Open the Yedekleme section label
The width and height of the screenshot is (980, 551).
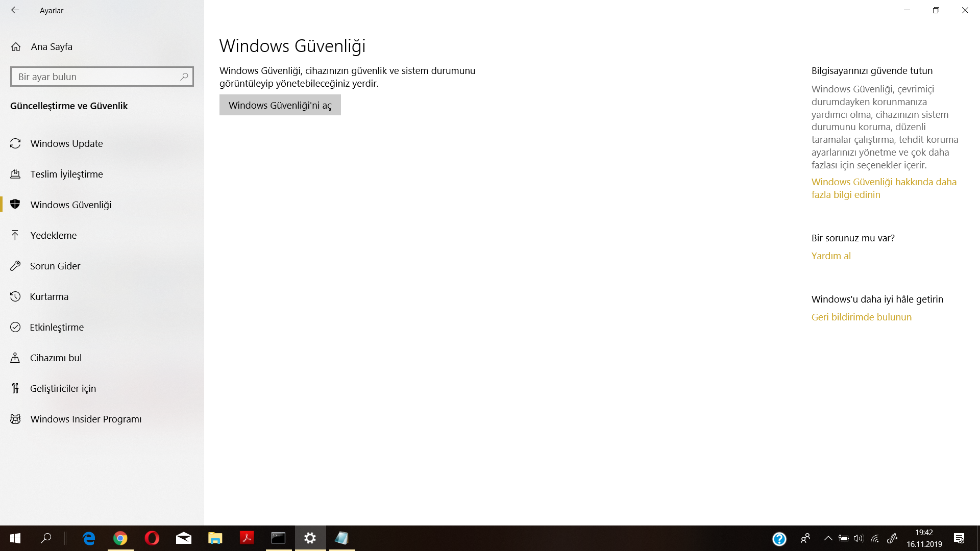pos(54,235)
